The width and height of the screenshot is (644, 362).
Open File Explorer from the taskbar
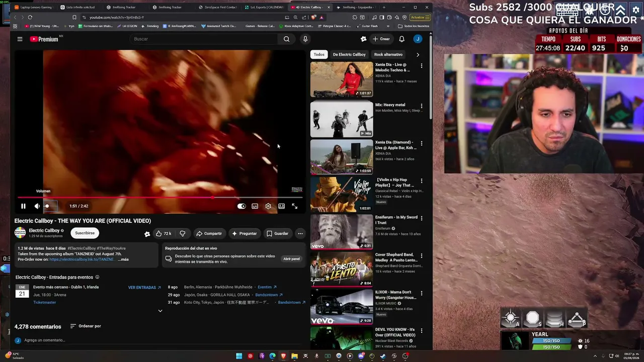point(294,356)
